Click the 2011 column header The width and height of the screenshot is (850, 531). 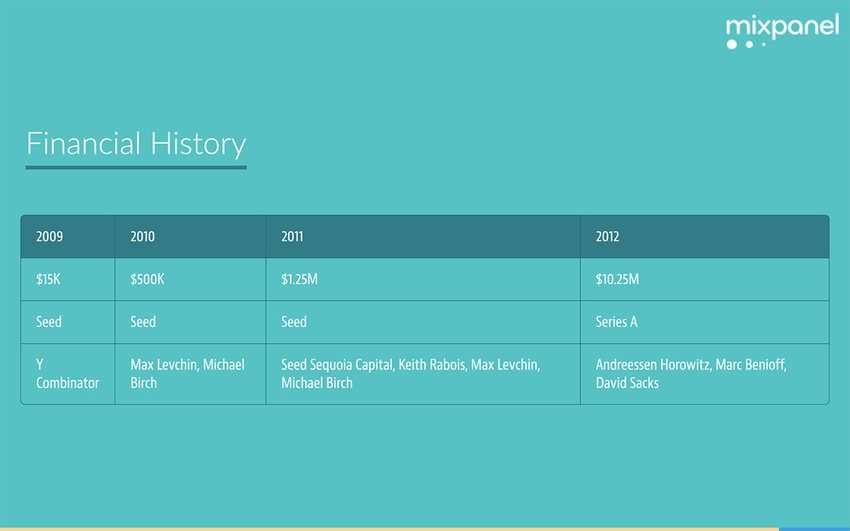click(x=423, y=237)
